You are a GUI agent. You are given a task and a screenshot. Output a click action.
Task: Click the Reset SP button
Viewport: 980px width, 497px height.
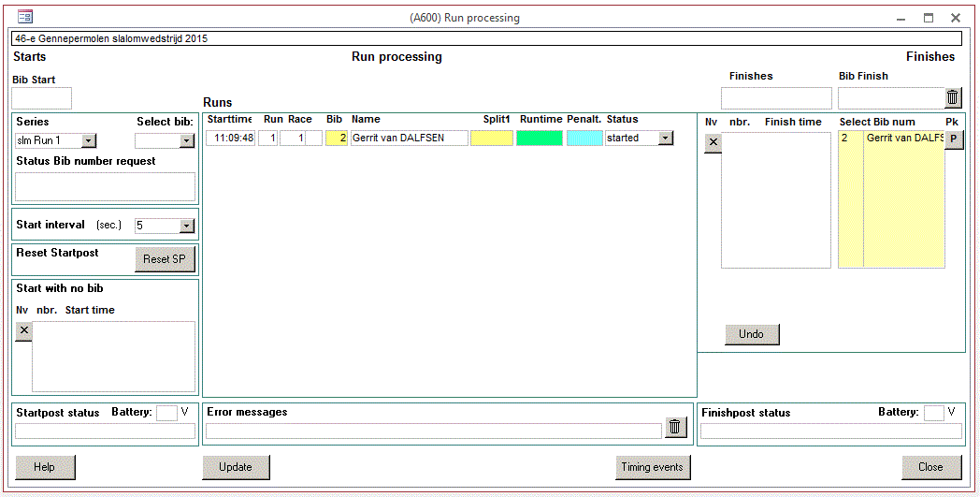pos(165,258)
